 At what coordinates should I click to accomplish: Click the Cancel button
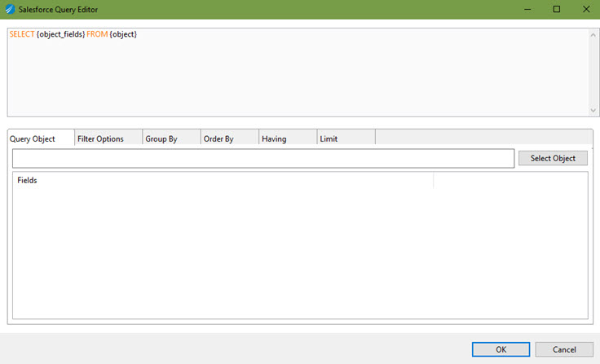coord(564,349)
